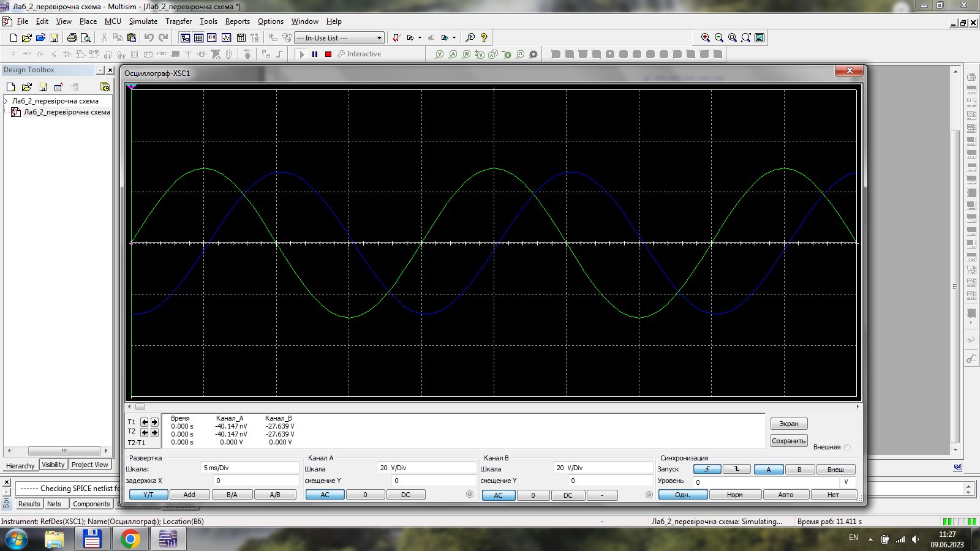Image resolution: width=980 pixels, height=551 pixels.
Task: Click the Undo arrow icon
Action: [x=149, y=38]
